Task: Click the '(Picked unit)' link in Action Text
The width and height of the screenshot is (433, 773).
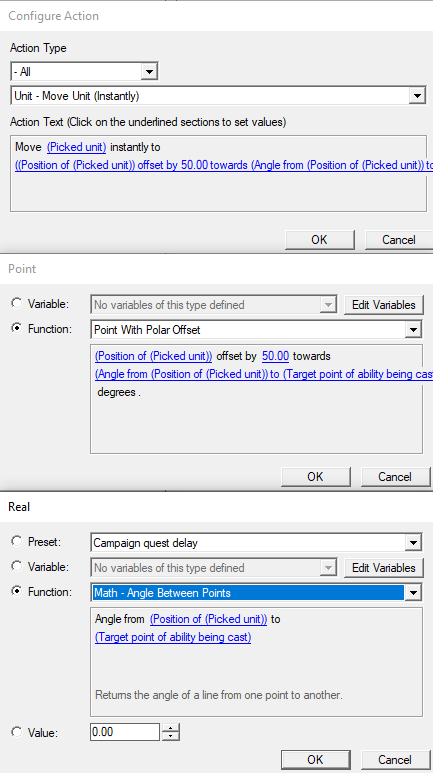Action: pyautogui.click(x=76, y=147)
